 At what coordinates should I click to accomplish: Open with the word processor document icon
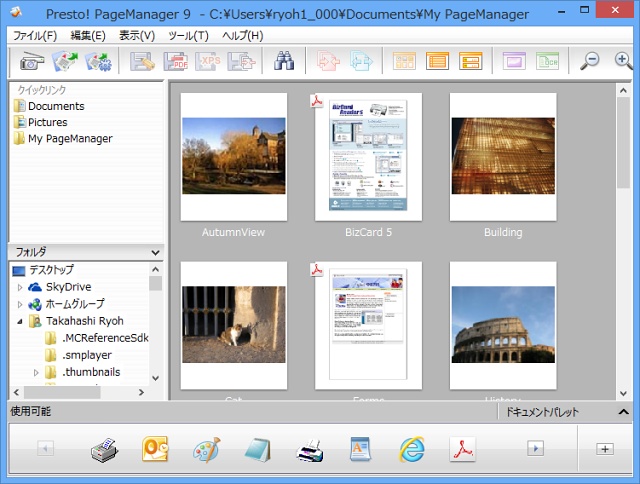tap(360, 449)
